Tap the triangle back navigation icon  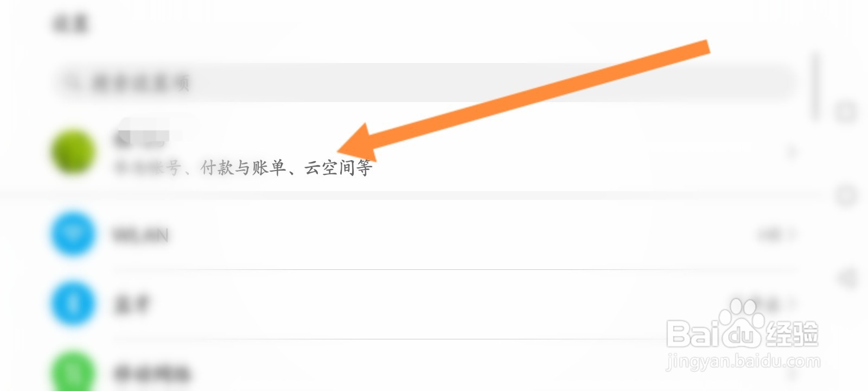point(846,279)
